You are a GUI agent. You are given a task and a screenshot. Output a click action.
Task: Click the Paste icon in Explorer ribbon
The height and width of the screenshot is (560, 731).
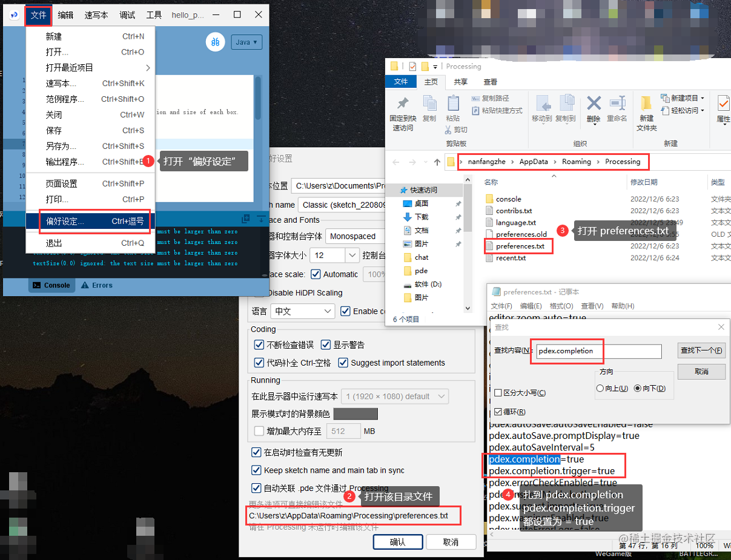click(454, 103)
